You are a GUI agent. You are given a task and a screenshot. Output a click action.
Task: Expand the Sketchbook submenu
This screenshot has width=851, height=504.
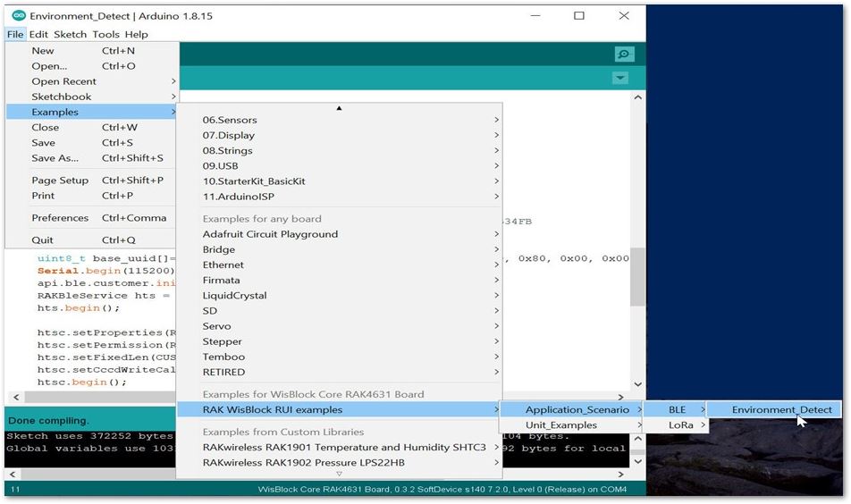coord(92,97)
